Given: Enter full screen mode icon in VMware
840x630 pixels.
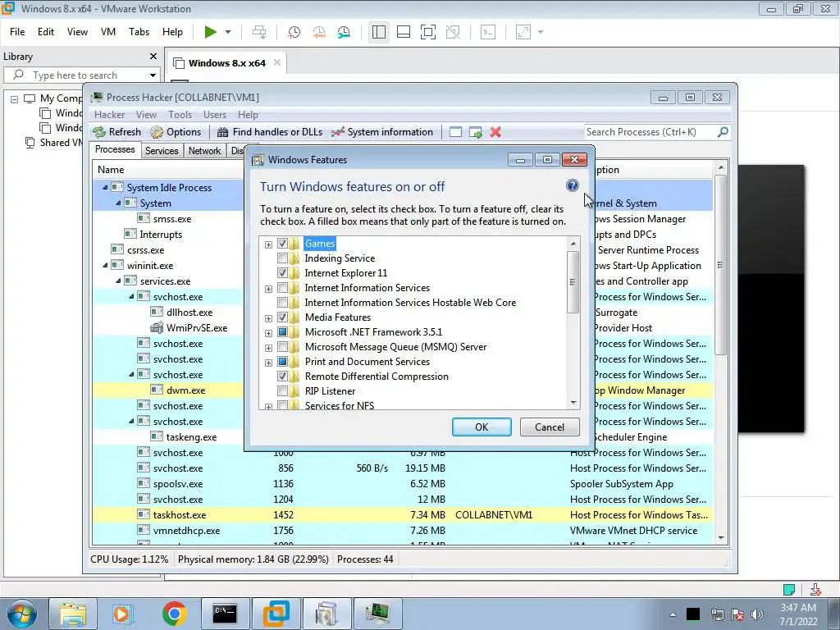Looking at the screenshot, I should pos(428,32).
